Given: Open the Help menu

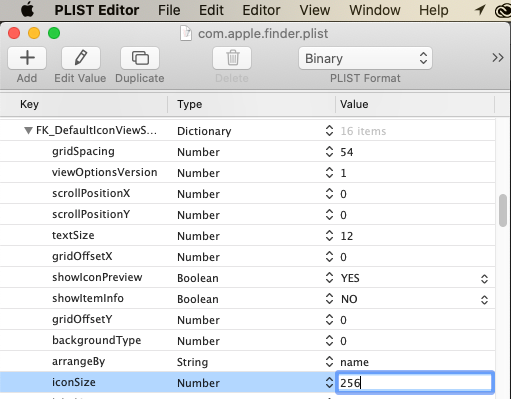Looking at the screenshot, I should 434,10.
